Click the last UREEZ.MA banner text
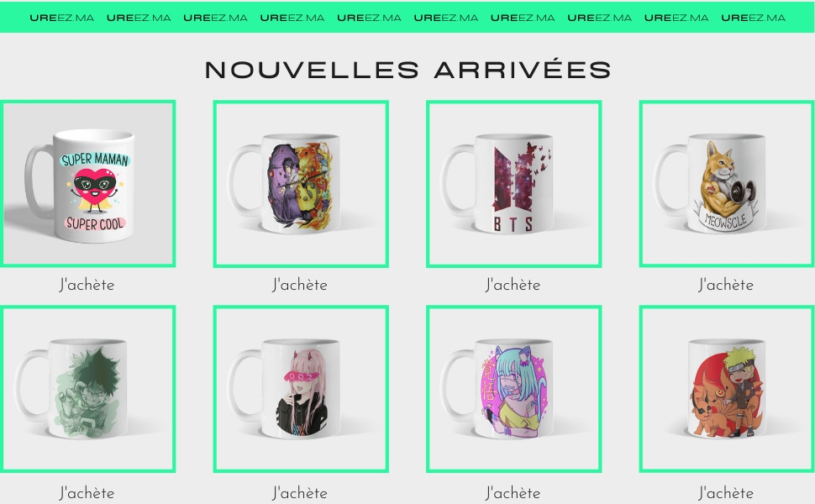 [x=754, y=18]
